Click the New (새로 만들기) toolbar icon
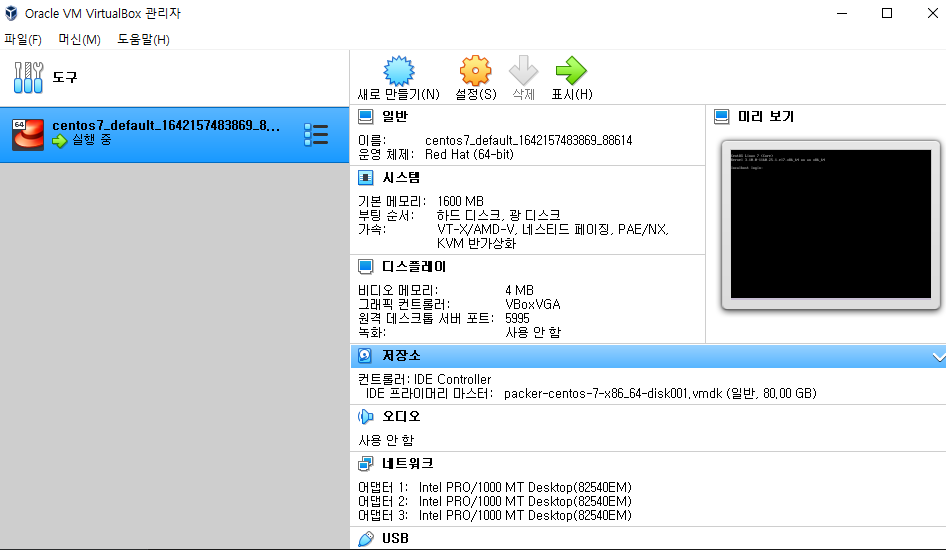The width and height of the screenshot is (946, 550). [x=399, y=71]
